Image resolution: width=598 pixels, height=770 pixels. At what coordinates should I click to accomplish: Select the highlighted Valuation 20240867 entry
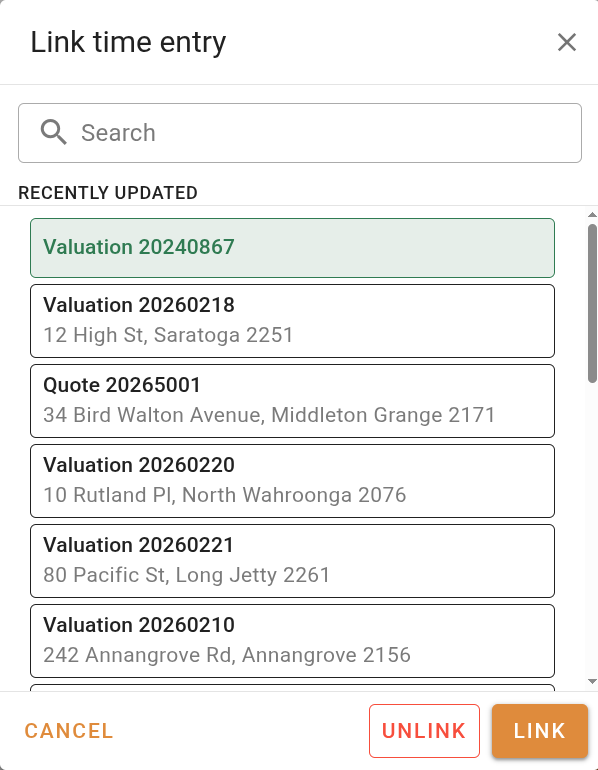[x=292, y=248]
